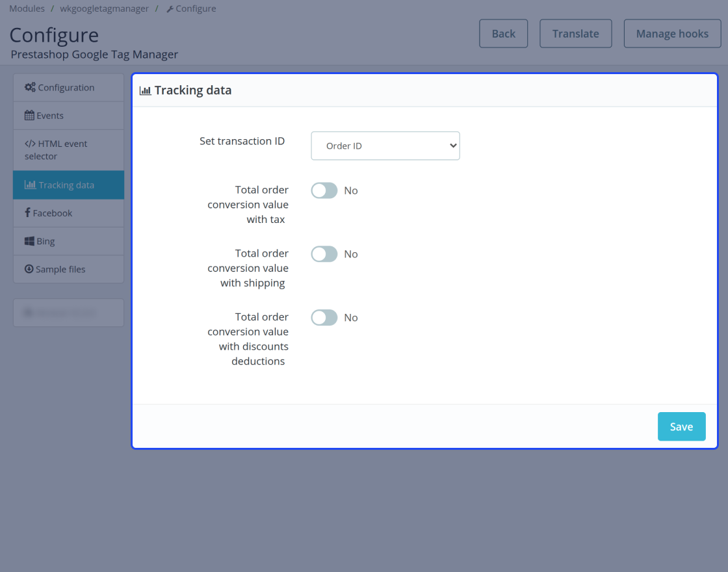Click the 'No' label next to the discounts deductions toggle
The width and height of the screenshot is (728, 572).
click(x=351, y=318)
